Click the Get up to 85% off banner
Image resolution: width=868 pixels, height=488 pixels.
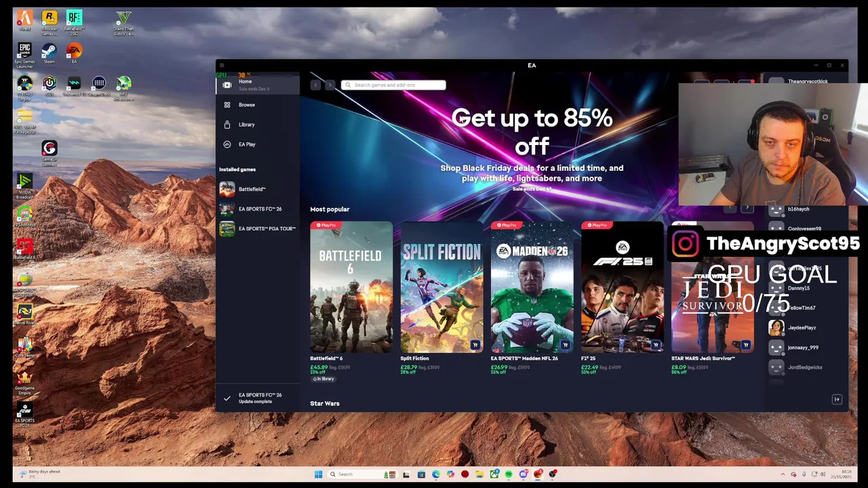coord(532,131)
